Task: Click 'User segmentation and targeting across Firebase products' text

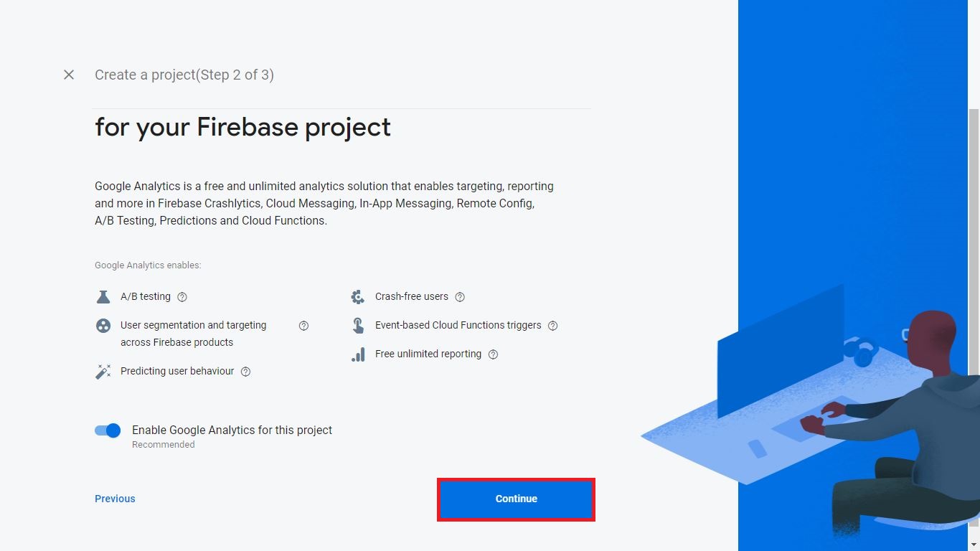Action: pos(194,334)
